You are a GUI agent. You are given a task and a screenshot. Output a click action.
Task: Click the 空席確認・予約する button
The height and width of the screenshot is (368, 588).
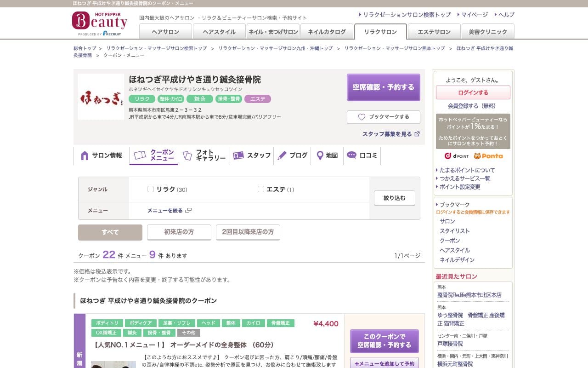coord(383,87)
